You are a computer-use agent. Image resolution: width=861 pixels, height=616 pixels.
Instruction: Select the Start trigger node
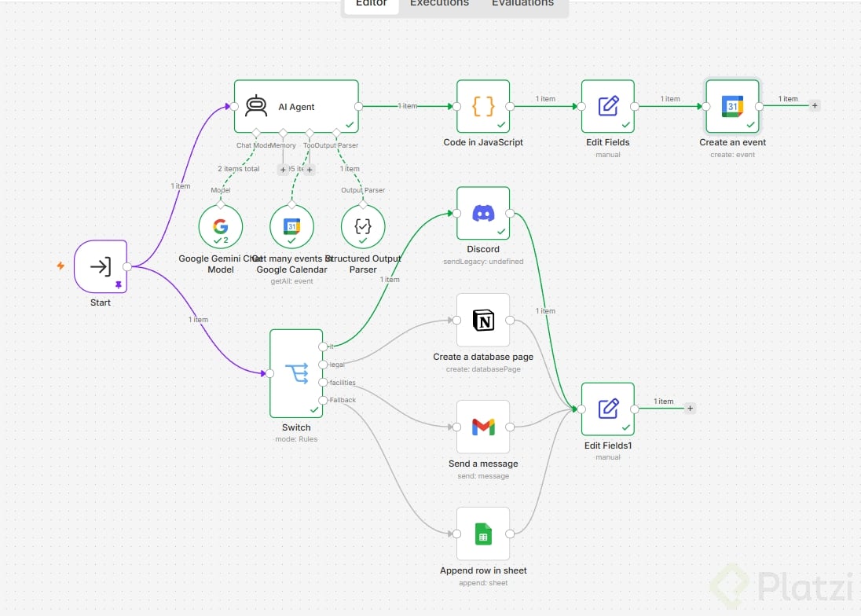point(101,267)
